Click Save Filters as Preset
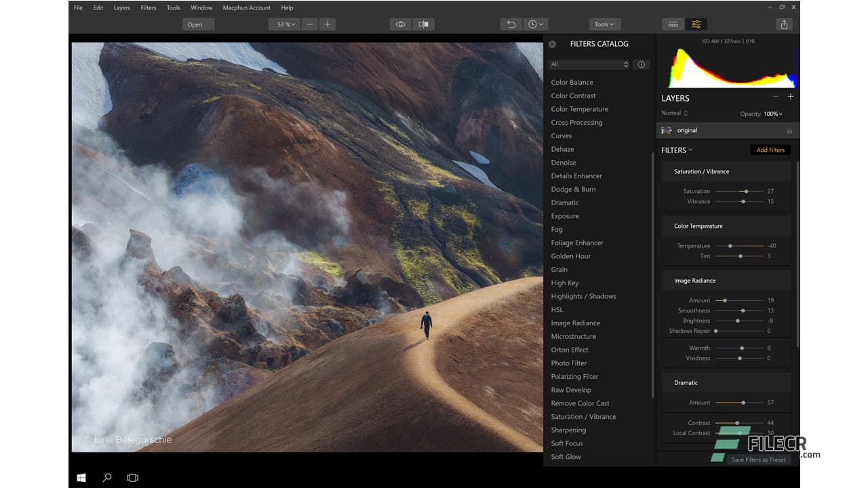Image resolution: width=868 pixels, height=488 pixels. click(758, 460)
